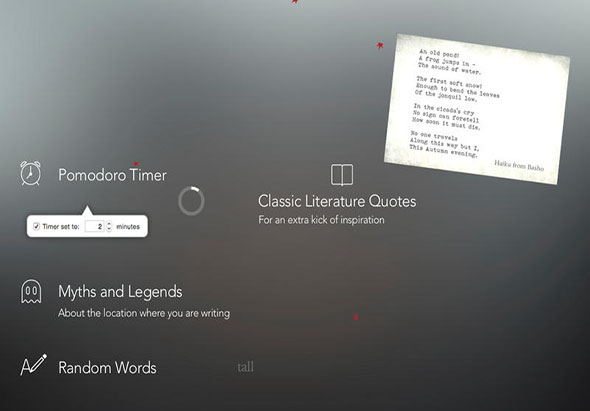Image resolution: width=590 pixels, height=411 pixels.
Task: Click the random word 'tall'
Action: pyautogui.click(x=245, y=367)
